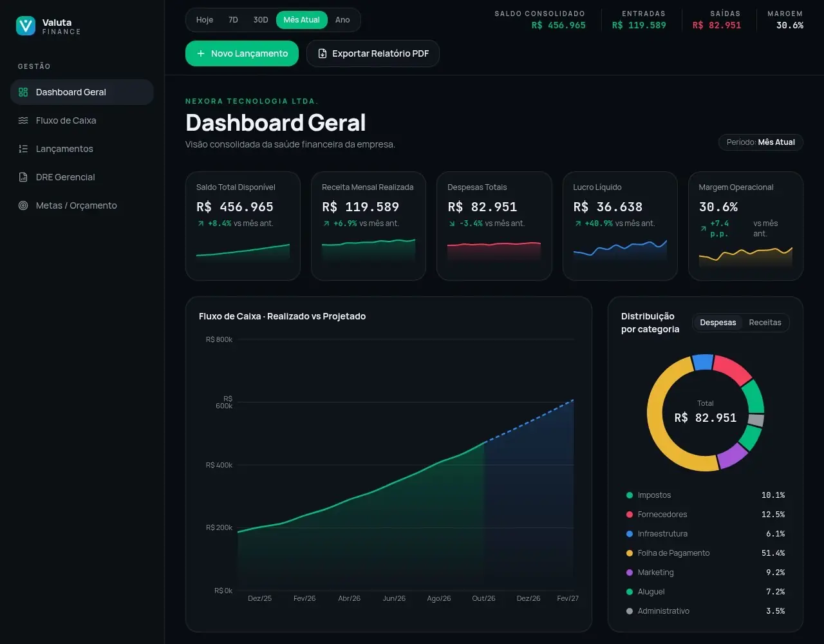The height and width of the screenshot is (644, 824).
Task: Switch the period filter to Hoje
Action: click(205, 20)
